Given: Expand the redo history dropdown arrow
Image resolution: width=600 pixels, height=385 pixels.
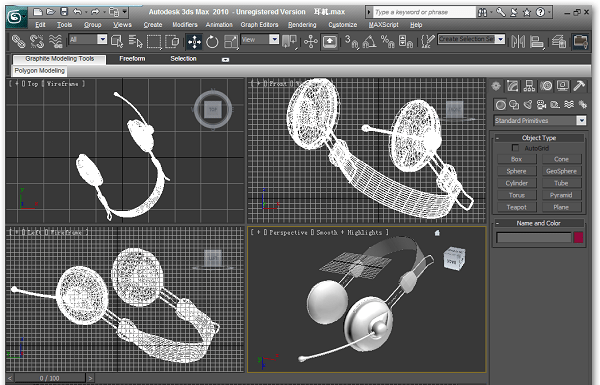Looking at the screenshot, I should (104, 12).
